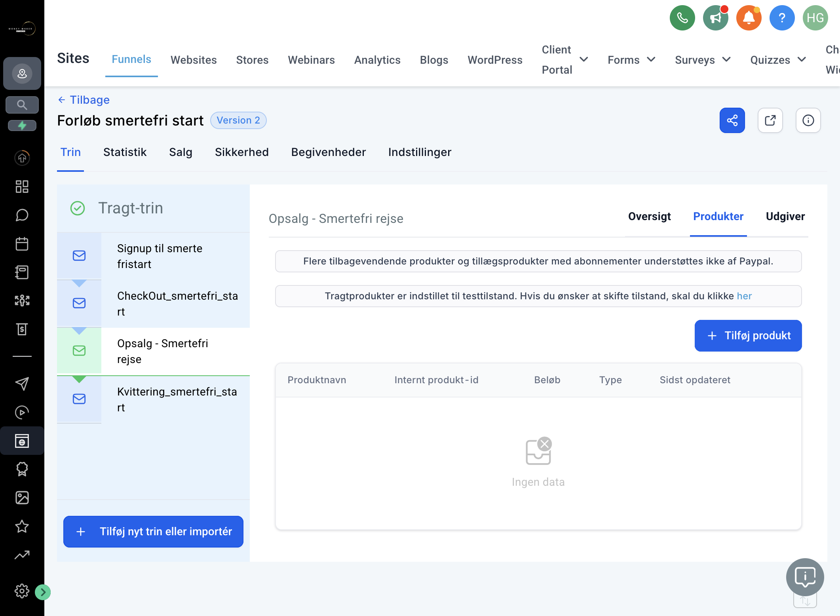Go back via Tilbage link

click(x=84, y=100)
